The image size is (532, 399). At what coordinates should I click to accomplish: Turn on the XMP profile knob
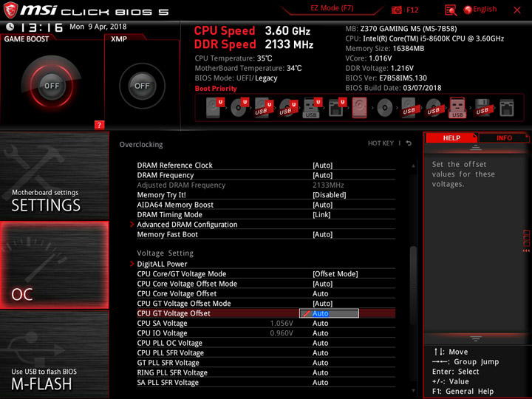142,86
